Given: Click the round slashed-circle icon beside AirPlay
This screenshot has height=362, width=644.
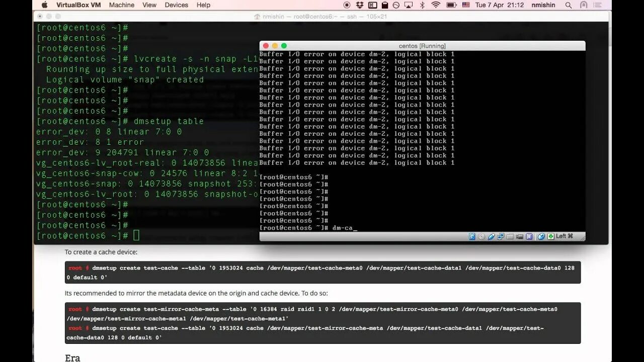Looking at the screenshot, I should pos(396,5).
